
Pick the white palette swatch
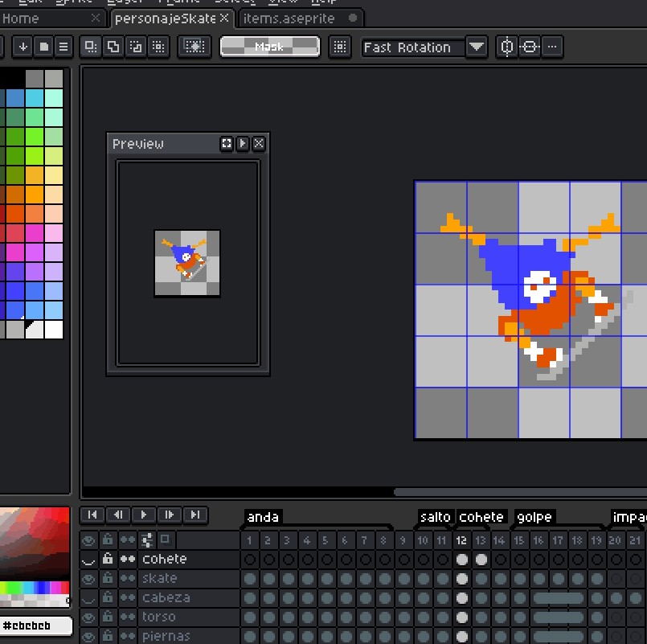pyautogui.click(x=54, y=330)
